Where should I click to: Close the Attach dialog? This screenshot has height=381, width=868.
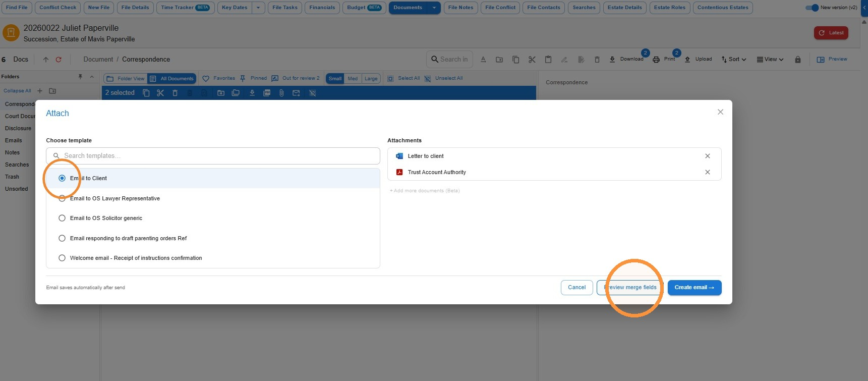(720, 112)
